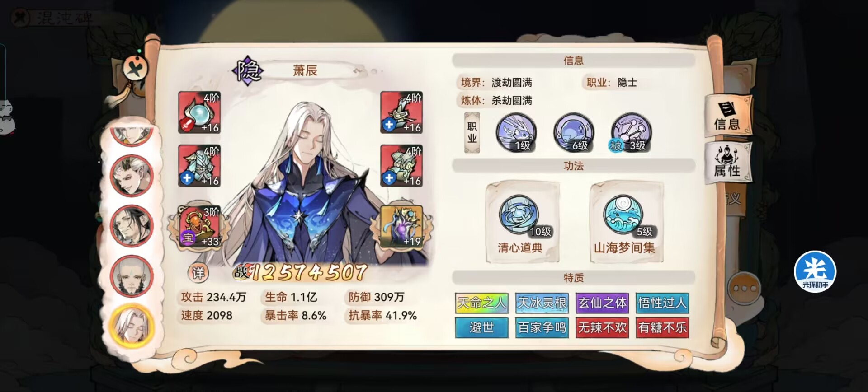View the 天命之人 trait
This screenshot has width=868, height=392.
coord(481,303)
